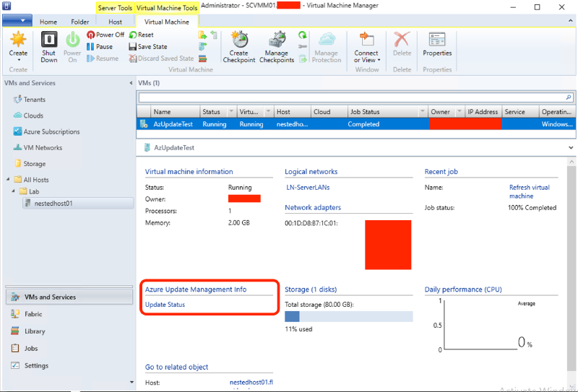Collapse the Lab host group
Image resolution: width=578 pixels, height=392 pixels.
(14, 191)
